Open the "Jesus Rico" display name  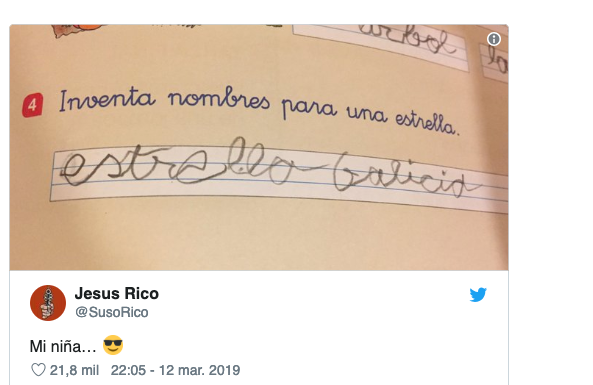pos(117,293)
